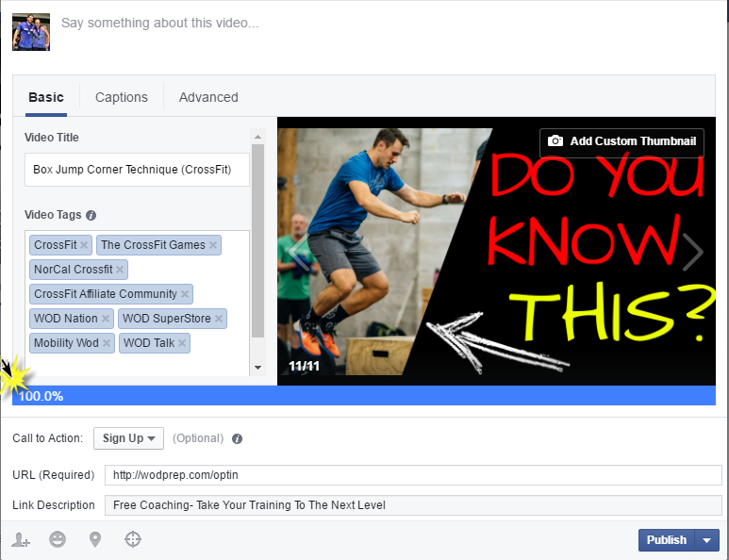The image size is (729, 560).
Task: Click the tag people icon
Action: point(21,539)
